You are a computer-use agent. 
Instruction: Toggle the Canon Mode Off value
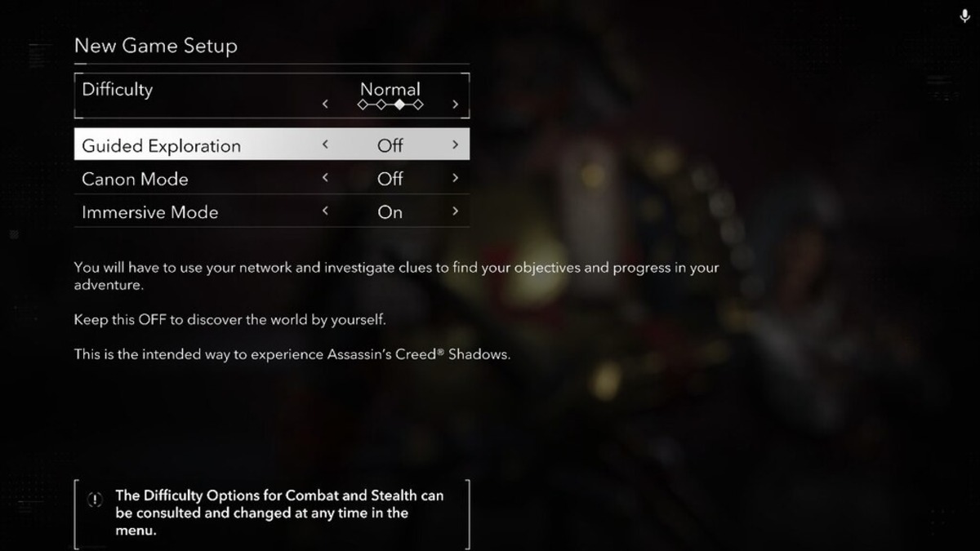pyautogui.click(x=390, y=179)
